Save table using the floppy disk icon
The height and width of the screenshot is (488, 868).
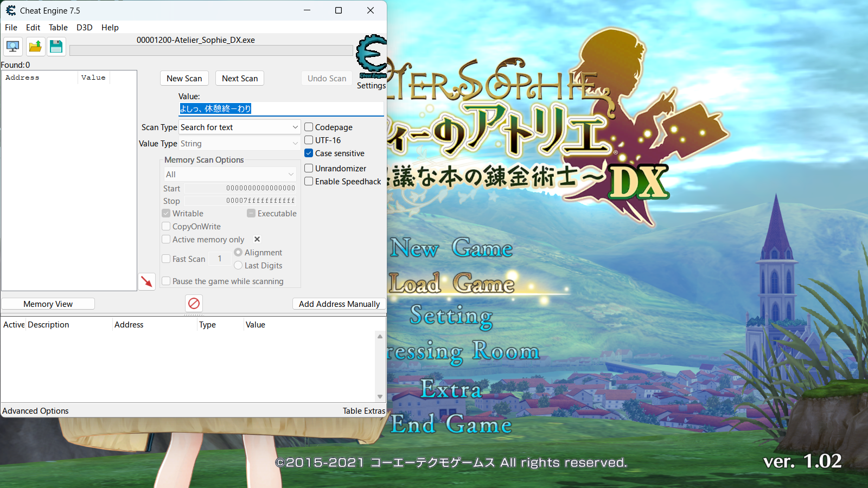tap(56, 47)
